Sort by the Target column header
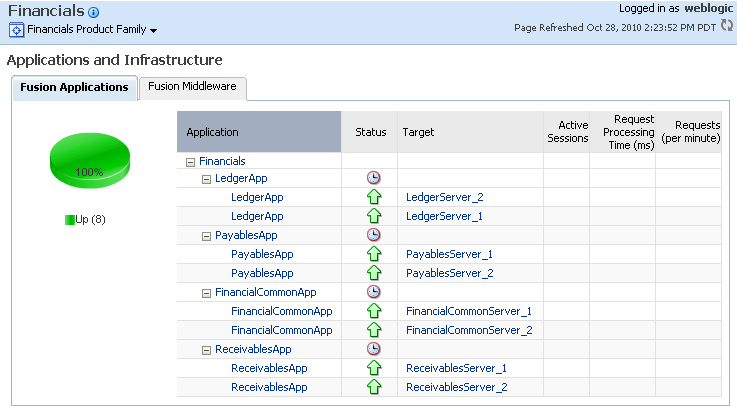The width and height of the screenshot is (737, 407). [x=470, y=132]
